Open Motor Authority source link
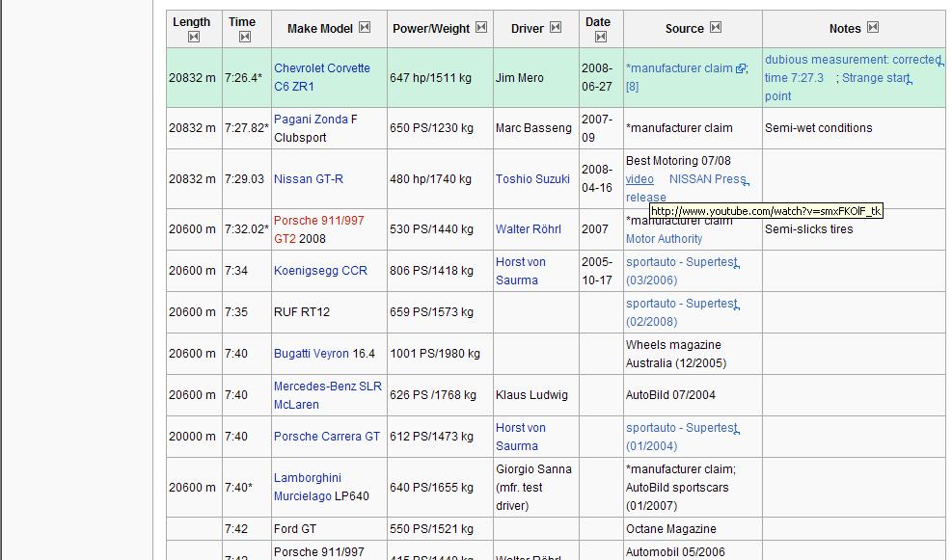The image size is (952, 560). 665,239
